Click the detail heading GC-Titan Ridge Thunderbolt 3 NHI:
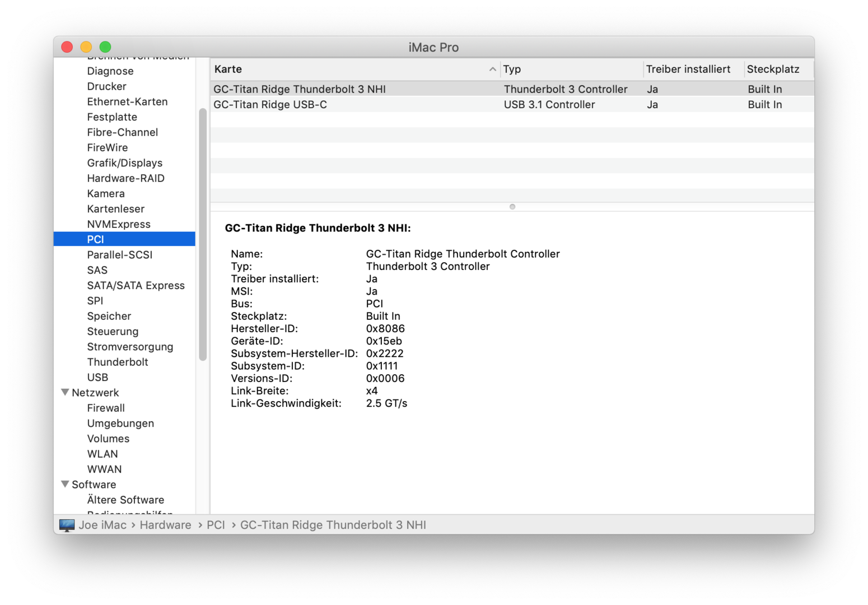 tap(318, 228)
